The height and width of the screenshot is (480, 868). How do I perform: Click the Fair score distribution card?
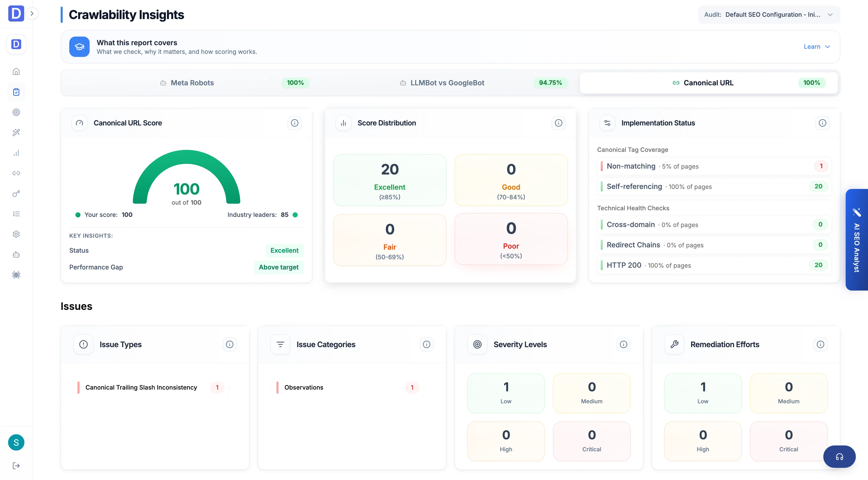coord(390,240)
